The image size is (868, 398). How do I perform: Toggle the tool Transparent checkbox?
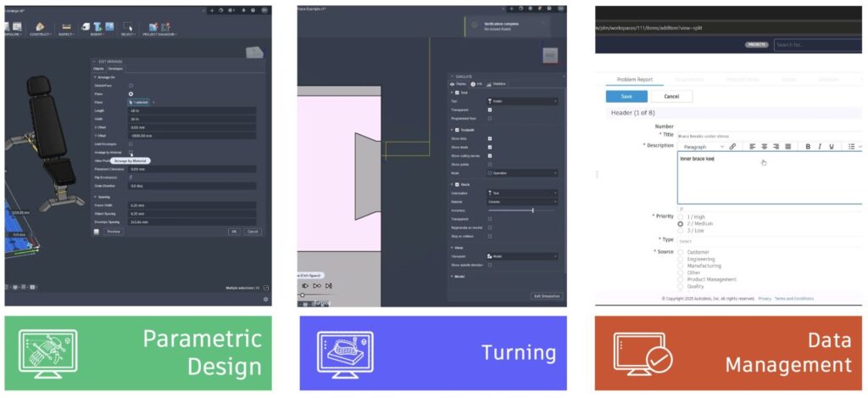pos(490,109)
